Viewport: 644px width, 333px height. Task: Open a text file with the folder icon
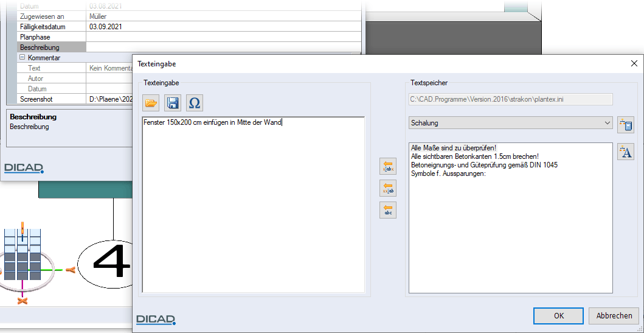tap(151, 103)
